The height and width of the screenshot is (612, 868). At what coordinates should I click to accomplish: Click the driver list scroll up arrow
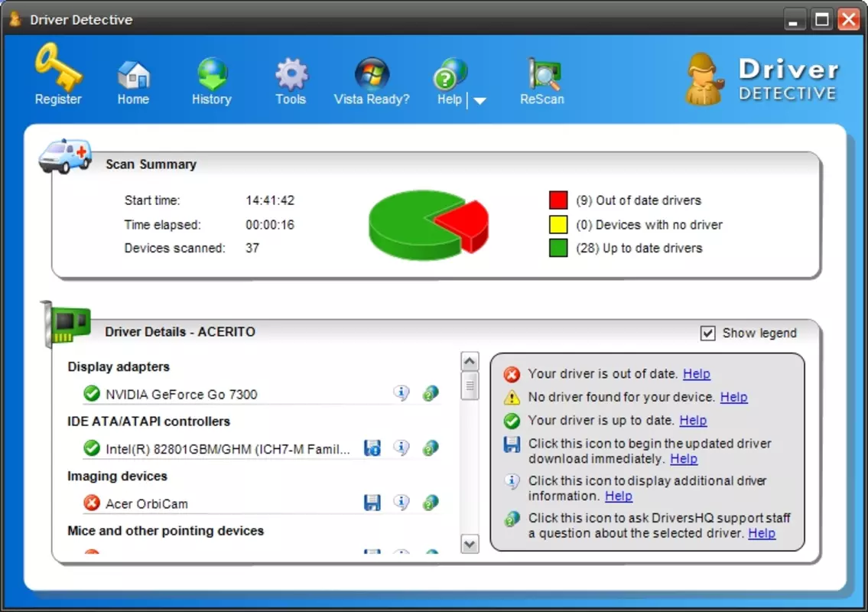coord(470,362)
